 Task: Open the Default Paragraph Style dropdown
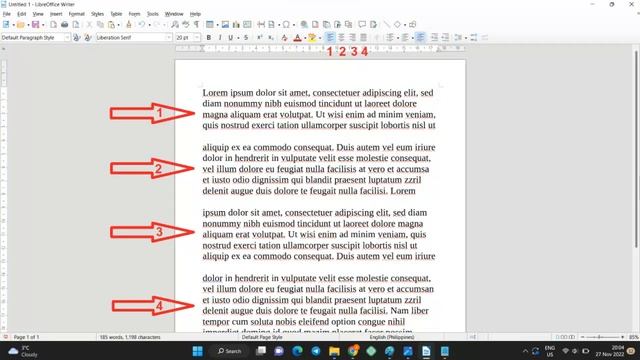67,38
